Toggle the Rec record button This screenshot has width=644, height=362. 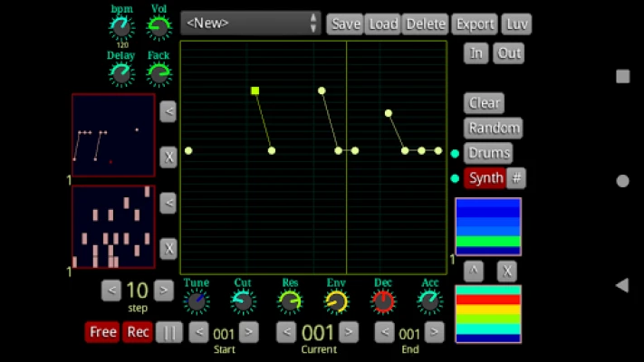[138, 332]
